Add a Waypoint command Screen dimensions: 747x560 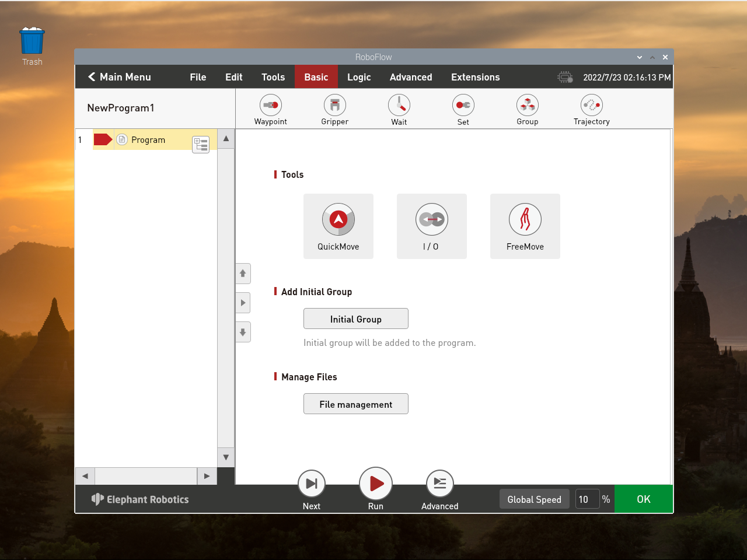270,109
